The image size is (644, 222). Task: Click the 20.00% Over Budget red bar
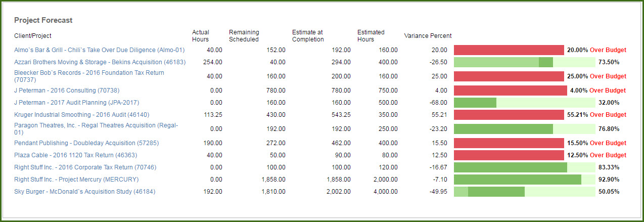pos(509,50)
